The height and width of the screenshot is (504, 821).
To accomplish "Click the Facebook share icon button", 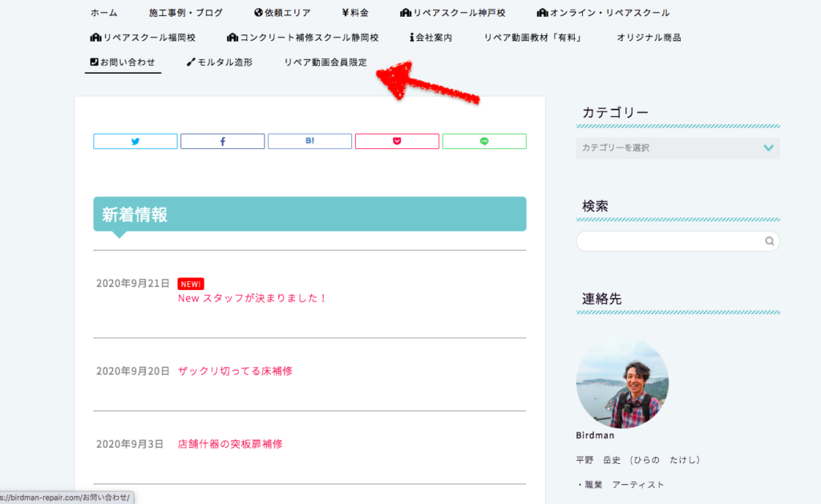I will coord(222,141).
